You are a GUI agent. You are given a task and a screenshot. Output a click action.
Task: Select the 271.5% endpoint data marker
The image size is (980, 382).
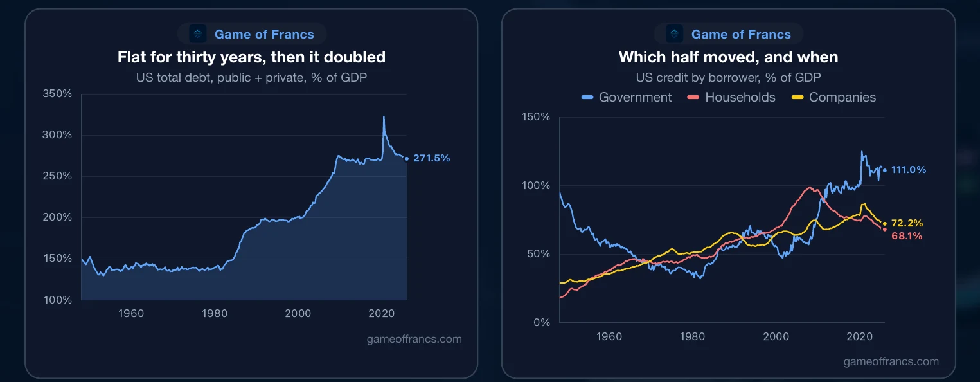pyautogui.click(x=406, y=158)
